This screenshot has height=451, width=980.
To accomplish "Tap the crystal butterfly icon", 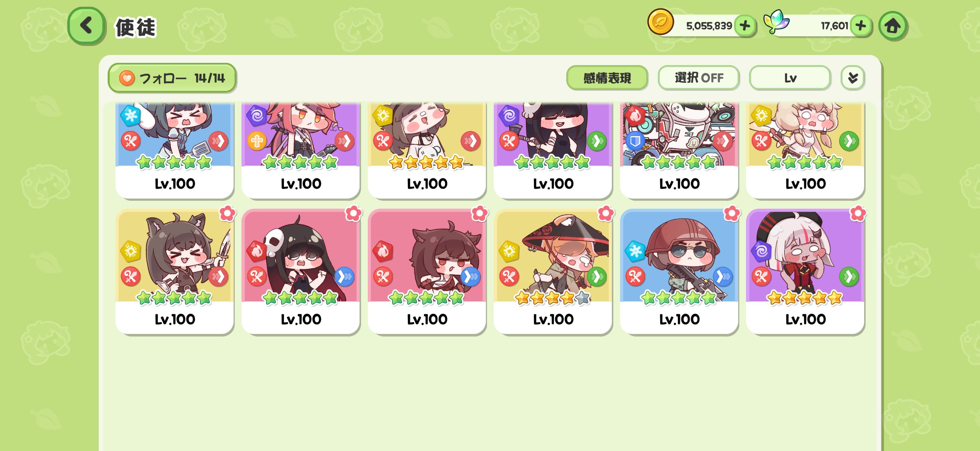I will pyautogui.click(x=776, y=21).
